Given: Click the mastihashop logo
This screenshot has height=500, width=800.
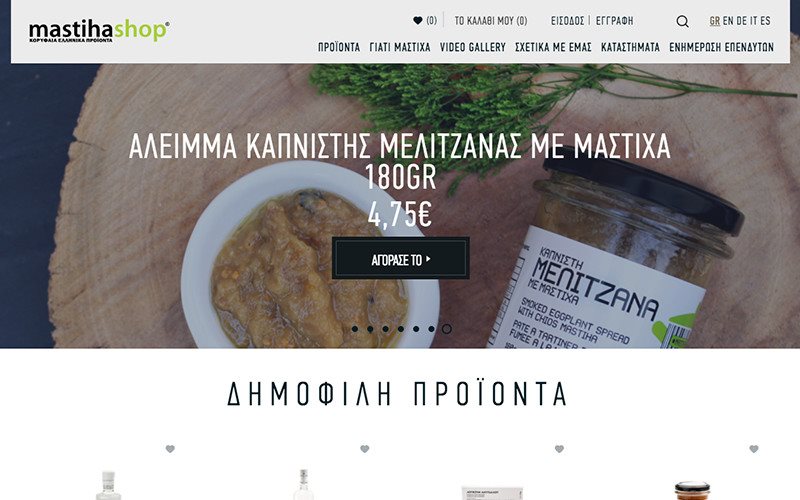Looking at the screenshot, I should [x=99, y=31].
